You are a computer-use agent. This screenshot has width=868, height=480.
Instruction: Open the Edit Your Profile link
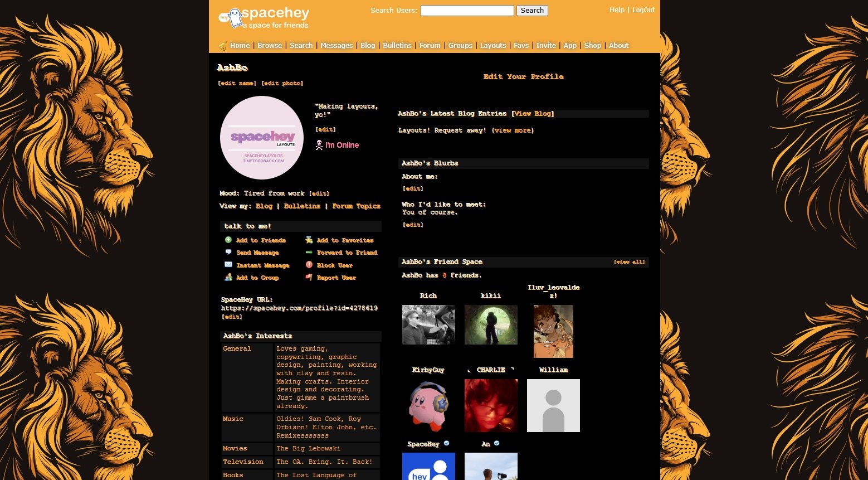(x=523, y=77)
